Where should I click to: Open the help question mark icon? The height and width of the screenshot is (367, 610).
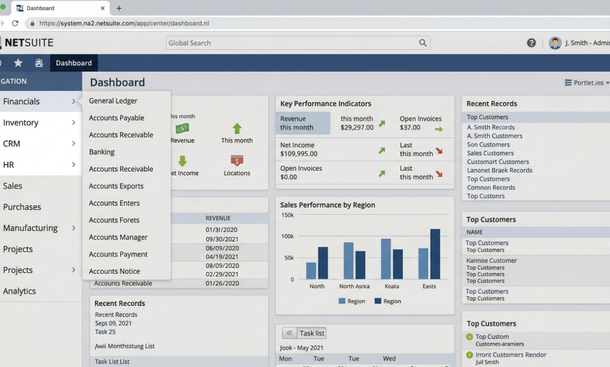[531, 43]
